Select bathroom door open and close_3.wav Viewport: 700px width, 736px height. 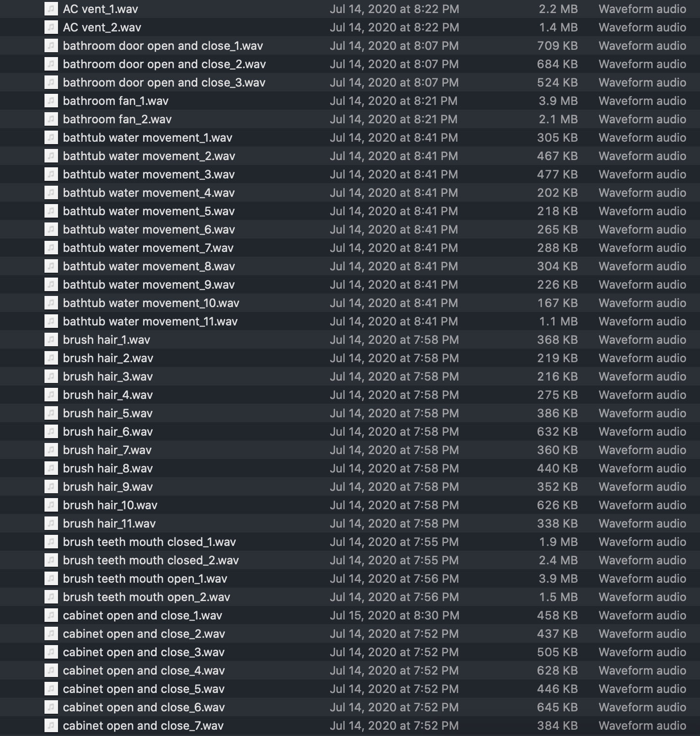coord(164,83)
